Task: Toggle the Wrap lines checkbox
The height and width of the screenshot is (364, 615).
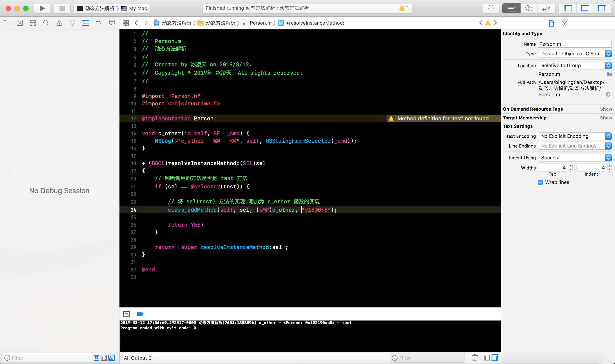Action: coord(540,182)
